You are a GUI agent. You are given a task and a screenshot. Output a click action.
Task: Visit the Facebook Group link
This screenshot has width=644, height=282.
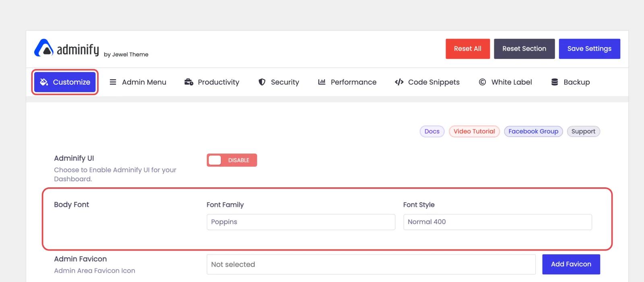tap(533, 131)
